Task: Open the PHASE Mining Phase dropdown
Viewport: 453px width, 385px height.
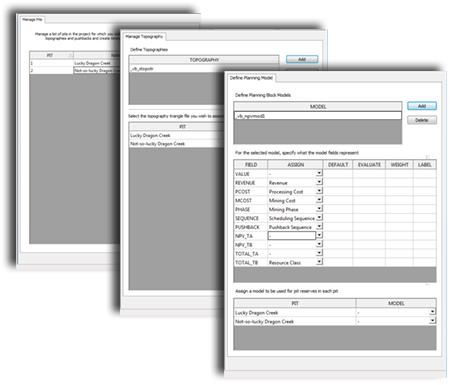Action: click(x=319, y=209)
